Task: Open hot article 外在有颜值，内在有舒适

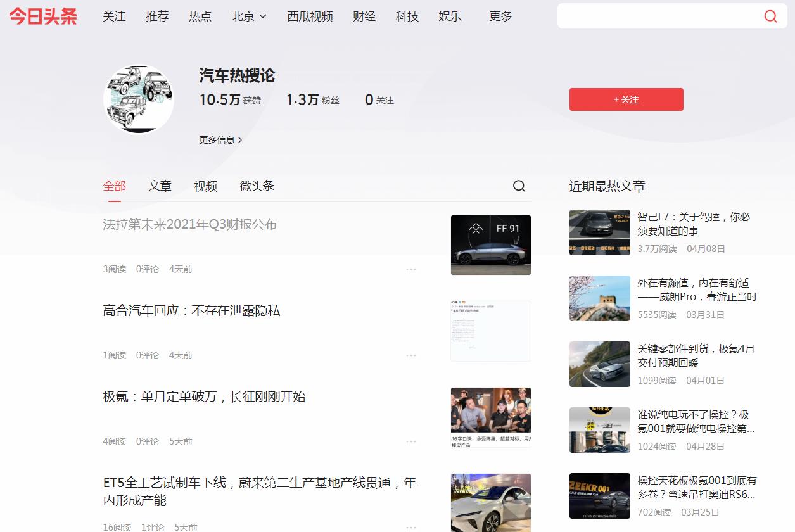Action: tap(697, 289)
